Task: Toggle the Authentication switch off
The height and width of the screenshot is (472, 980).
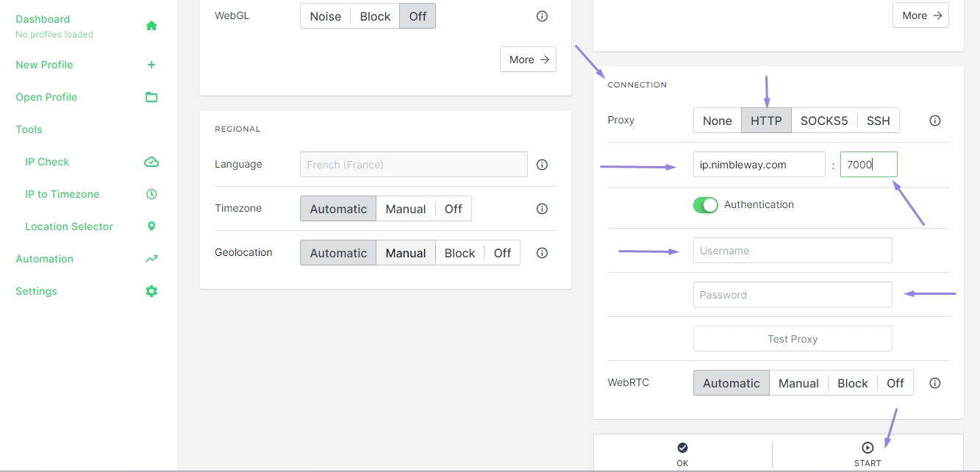Action: click(x=705, y=205)
